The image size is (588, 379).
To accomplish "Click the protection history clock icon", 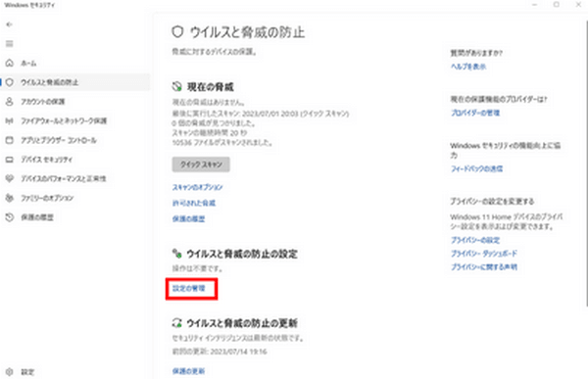I will pyautogui.click(x=10, y=217).
